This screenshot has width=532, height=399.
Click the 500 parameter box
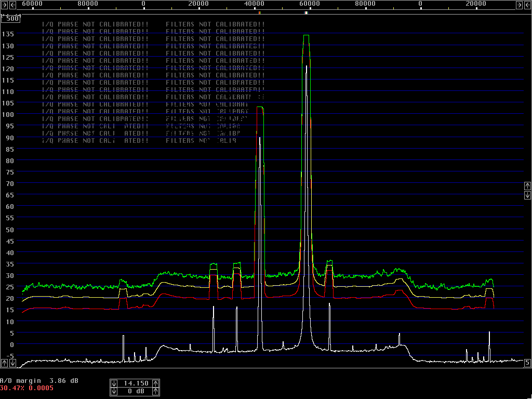click(x=10, y=19)
